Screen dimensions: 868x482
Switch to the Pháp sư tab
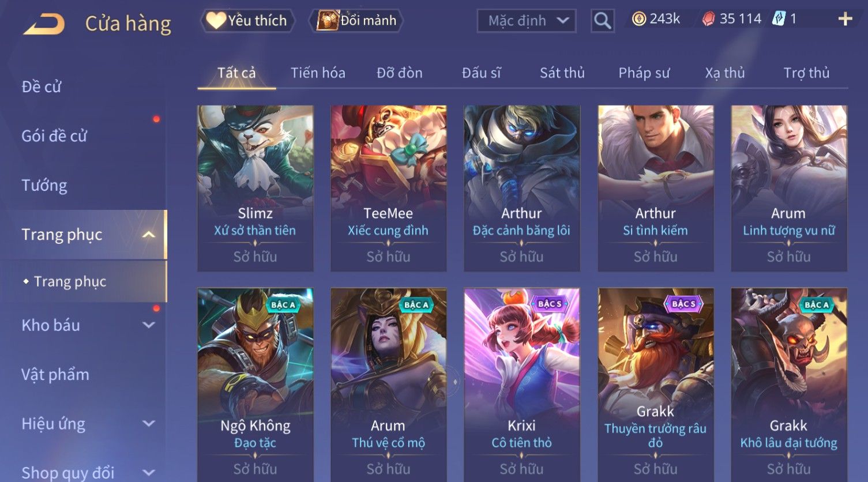[x=644, y=73]
